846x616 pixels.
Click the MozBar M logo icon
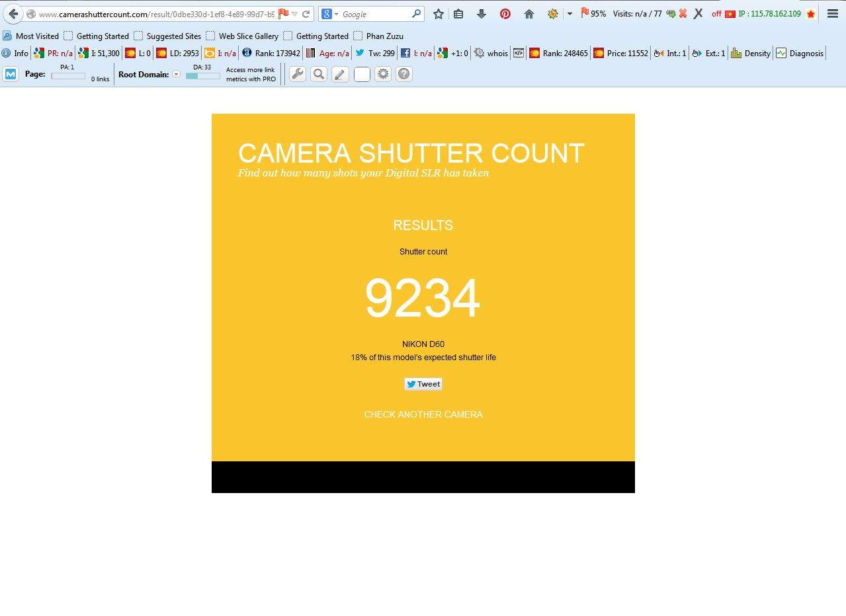tap(11, 74)
